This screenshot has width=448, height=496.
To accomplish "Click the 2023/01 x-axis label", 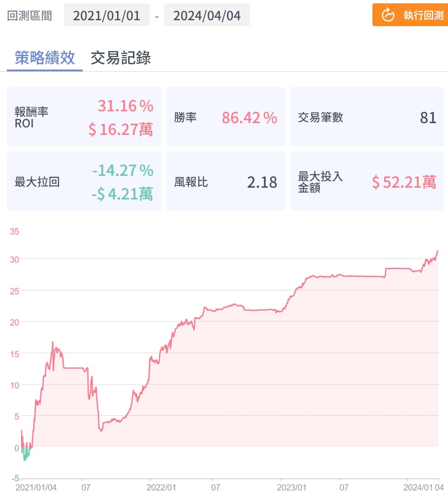I will (291, 488).
